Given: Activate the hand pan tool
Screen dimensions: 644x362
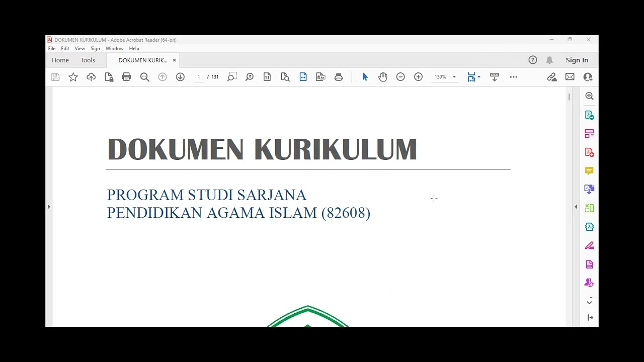Looking at the screenshot, I should coord(383,77).
